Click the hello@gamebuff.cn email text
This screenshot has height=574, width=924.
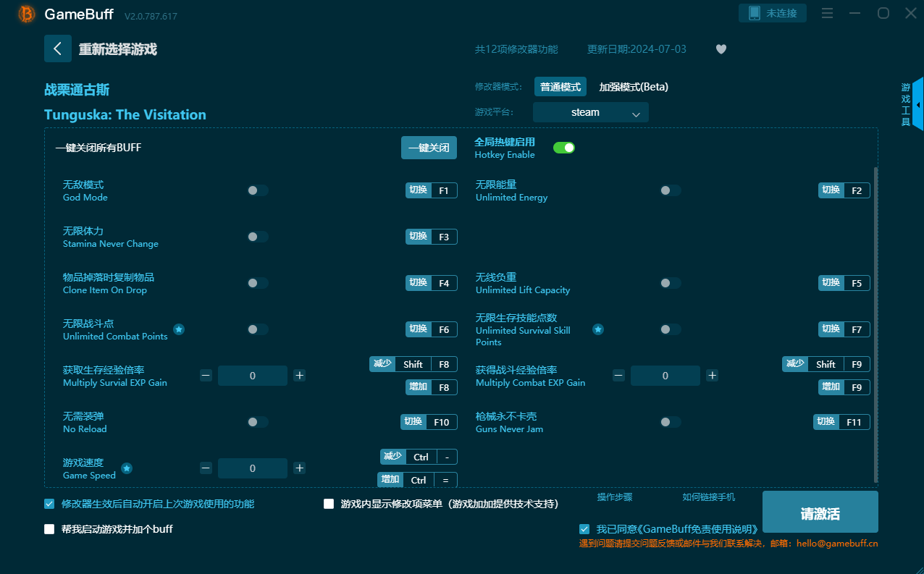coord(837,543)
